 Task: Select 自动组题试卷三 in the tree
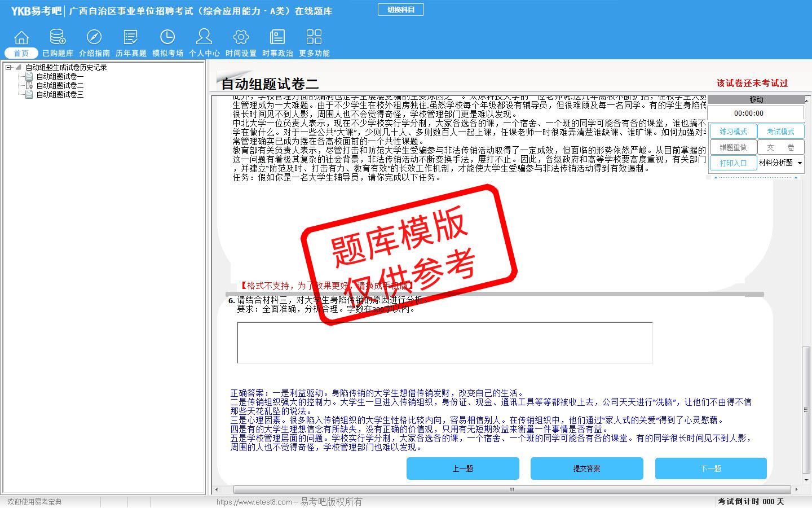60,94
